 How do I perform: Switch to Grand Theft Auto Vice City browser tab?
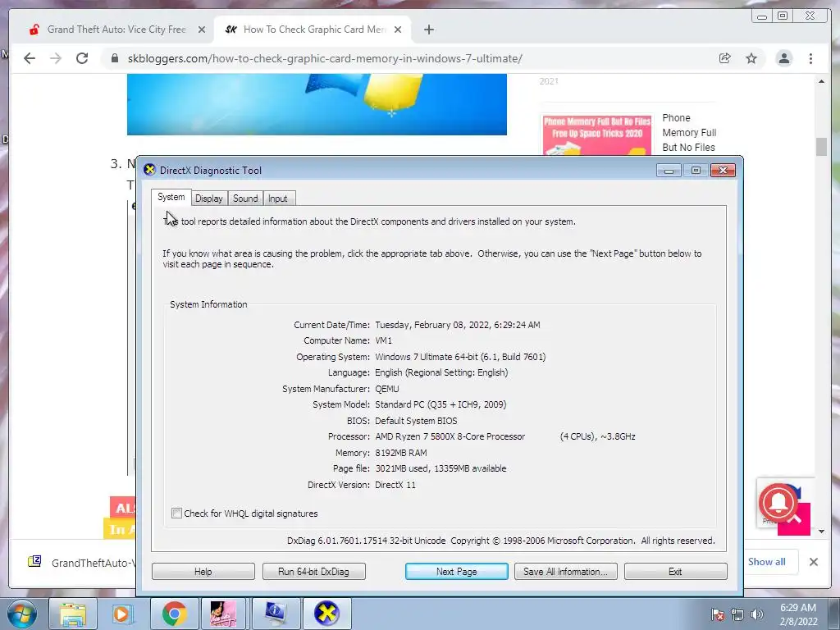(x=116, y=30)
